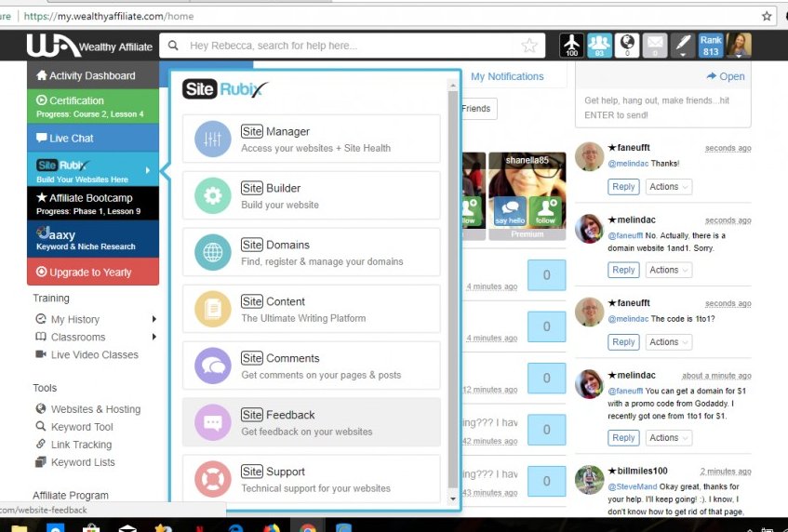
Task: Click the follow button on shanella85
Action: pyautogui.click(x=546, y=211)
